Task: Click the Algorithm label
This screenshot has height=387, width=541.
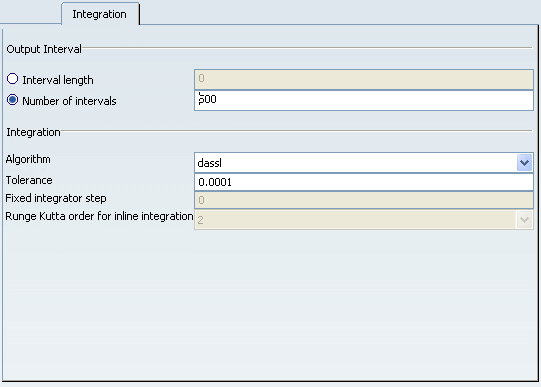Action: tap(28, 159)
